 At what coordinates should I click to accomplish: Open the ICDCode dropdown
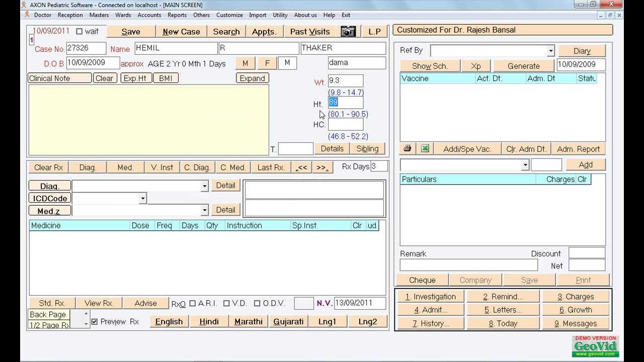(x=142, y=198)
